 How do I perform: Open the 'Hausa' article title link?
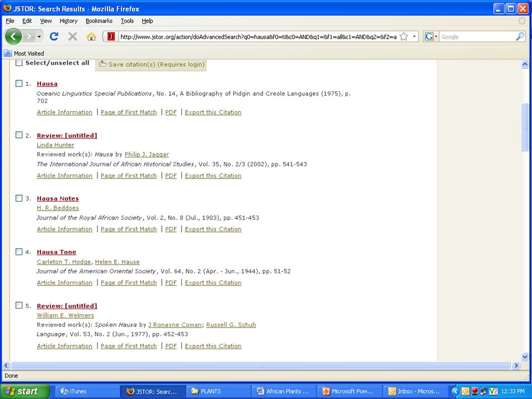click(47, 84)
